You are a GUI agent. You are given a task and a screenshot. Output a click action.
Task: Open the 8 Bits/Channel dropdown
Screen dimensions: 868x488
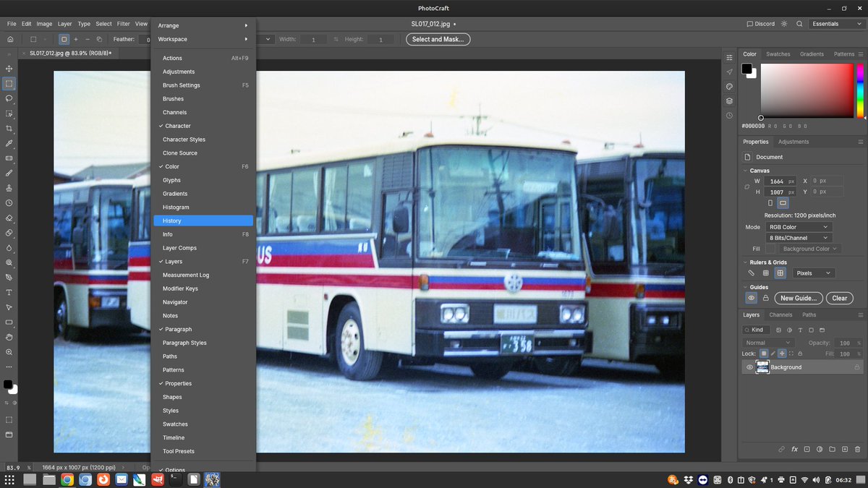point(799,238)
